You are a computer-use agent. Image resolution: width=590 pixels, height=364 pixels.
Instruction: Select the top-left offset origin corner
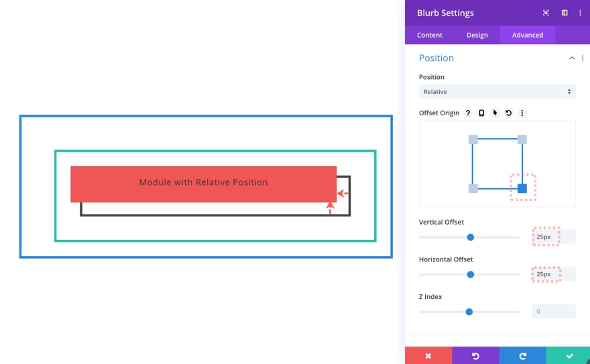tap(473, 139)
